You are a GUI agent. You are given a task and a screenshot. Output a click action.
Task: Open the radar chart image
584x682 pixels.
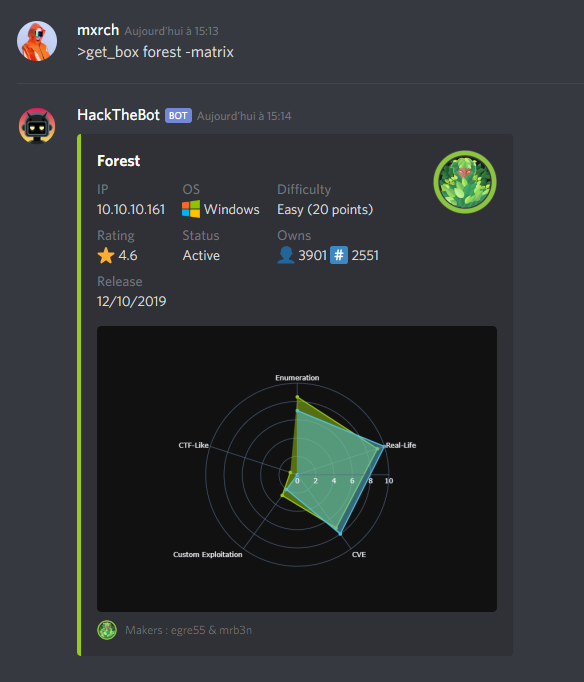[x=297, y=469]
